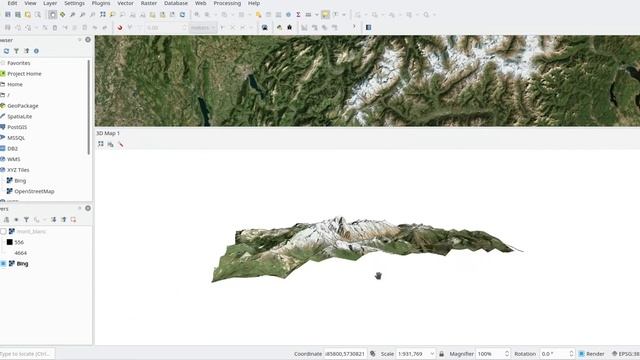Screen dimensions: 640x360
Task: Select the Pan Map tool
Action: (x=52, y=15)
